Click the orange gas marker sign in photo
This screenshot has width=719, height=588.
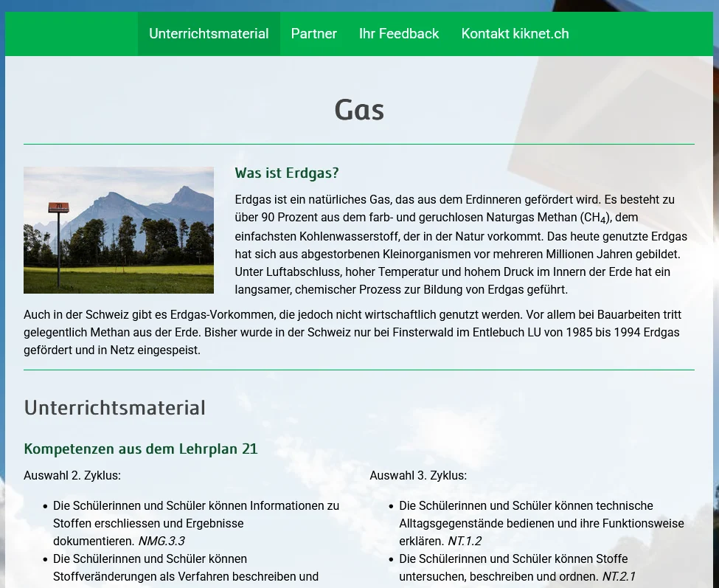57,208
